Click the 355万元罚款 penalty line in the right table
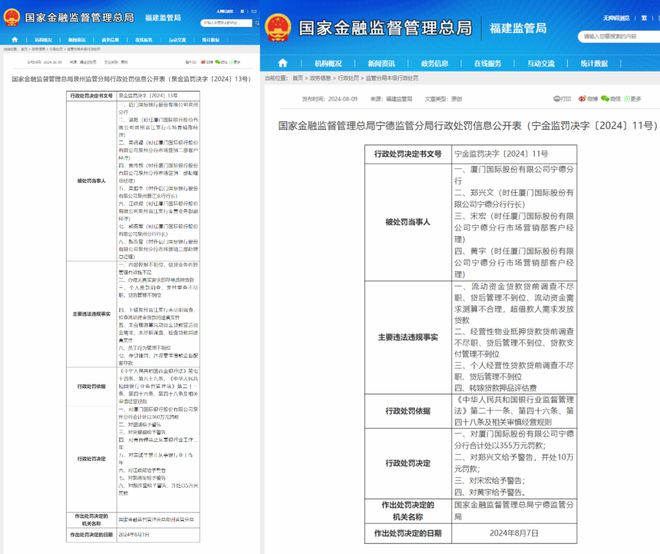Image resolution: width=660 pixels, height=554 pixels. 514,440
